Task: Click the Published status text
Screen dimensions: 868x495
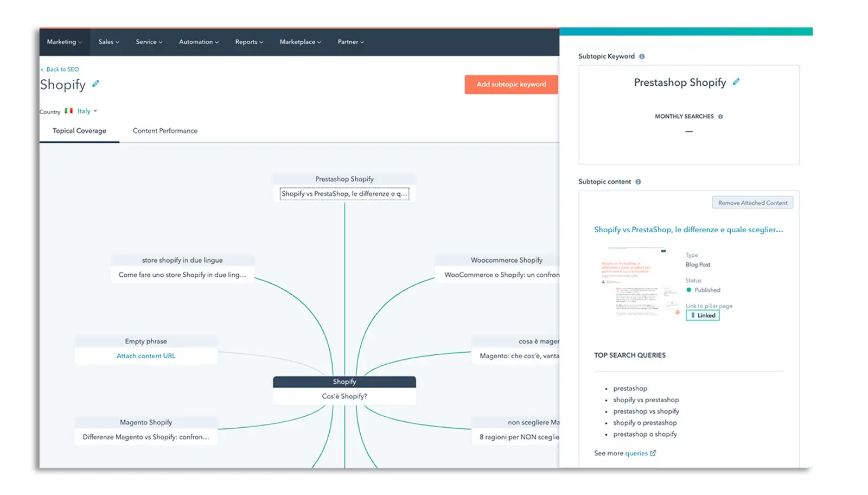Action: tap(707, 290)
